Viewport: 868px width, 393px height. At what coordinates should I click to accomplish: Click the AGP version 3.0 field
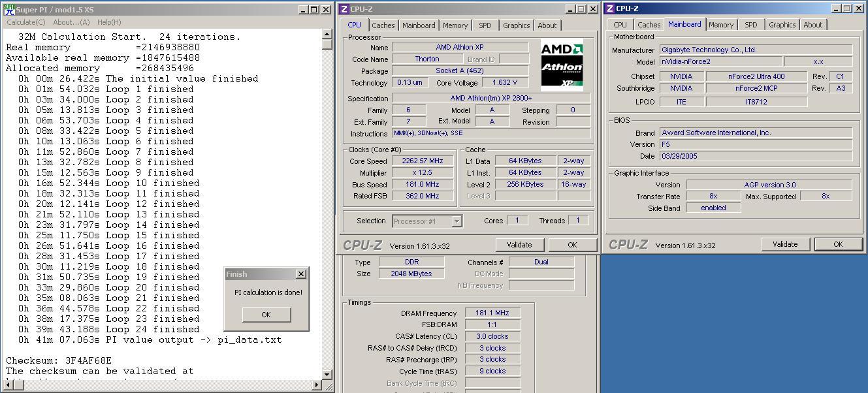pos(769,185)
